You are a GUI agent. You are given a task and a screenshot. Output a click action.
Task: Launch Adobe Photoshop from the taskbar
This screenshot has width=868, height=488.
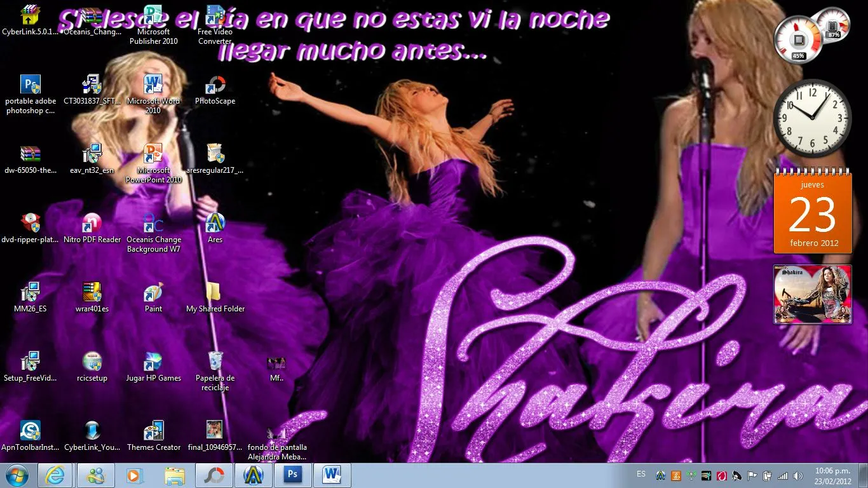pyautogui.click(x=292, y=475)
